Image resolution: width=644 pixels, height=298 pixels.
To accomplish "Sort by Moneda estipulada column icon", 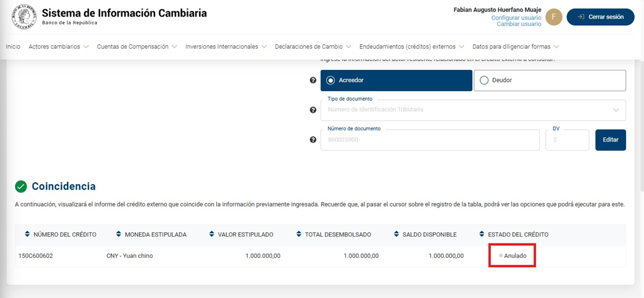I will click(x=118, y=234).
